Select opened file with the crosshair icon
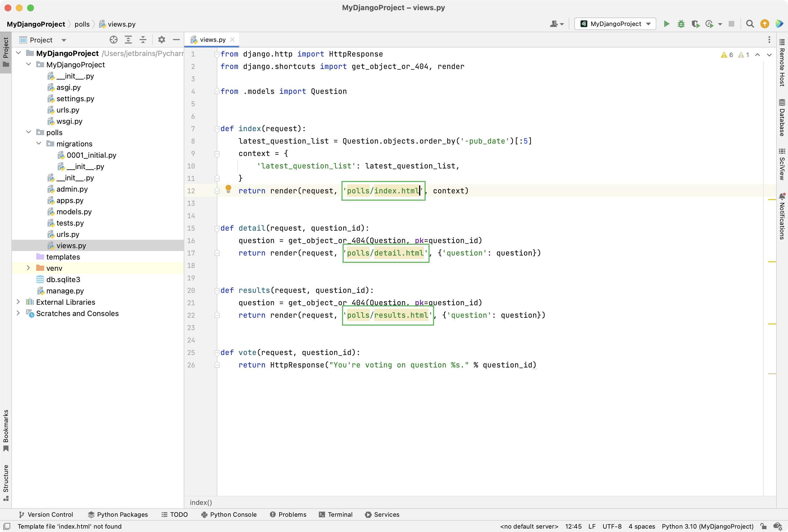The height and width of the screenshot is (532, 788). tap(113, 40)
